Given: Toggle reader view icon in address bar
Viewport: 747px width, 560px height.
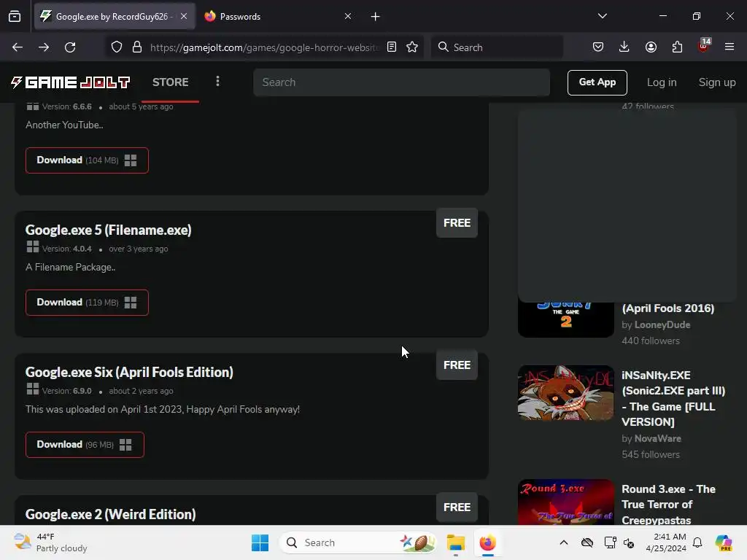Looking at the screenshot, I should click(392, 47).
